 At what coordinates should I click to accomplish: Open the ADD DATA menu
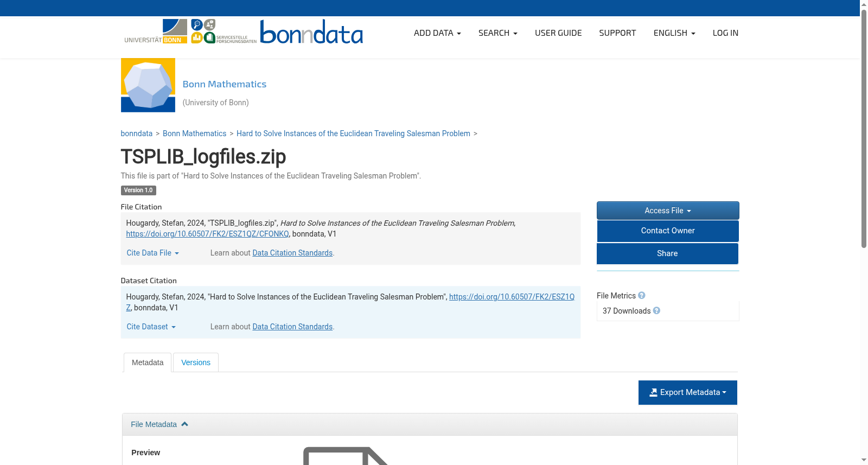pos(437,33)
